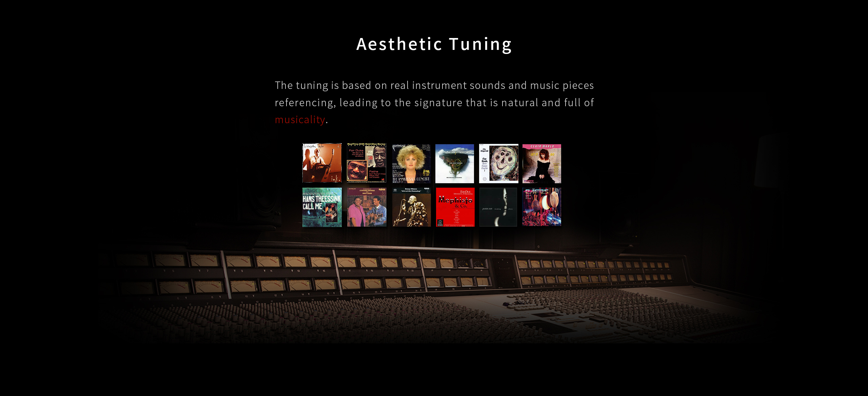868x396 pixels.
Task: Open 'Clap Hands, Here Comes Charlie' album
Action: [498, 164]
